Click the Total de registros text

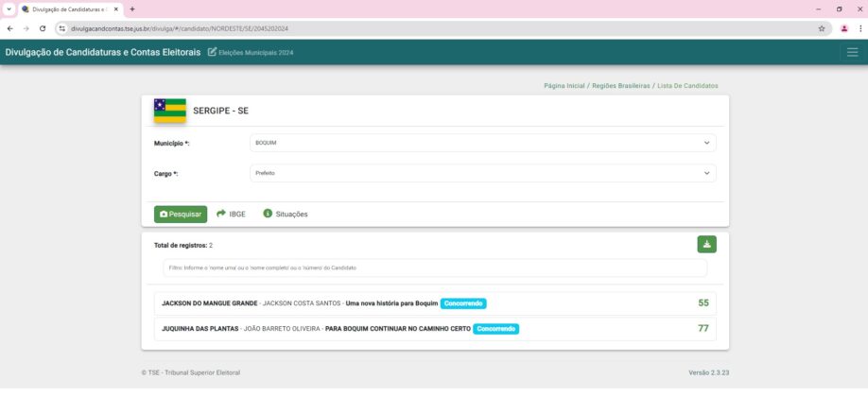coord(183,245)
